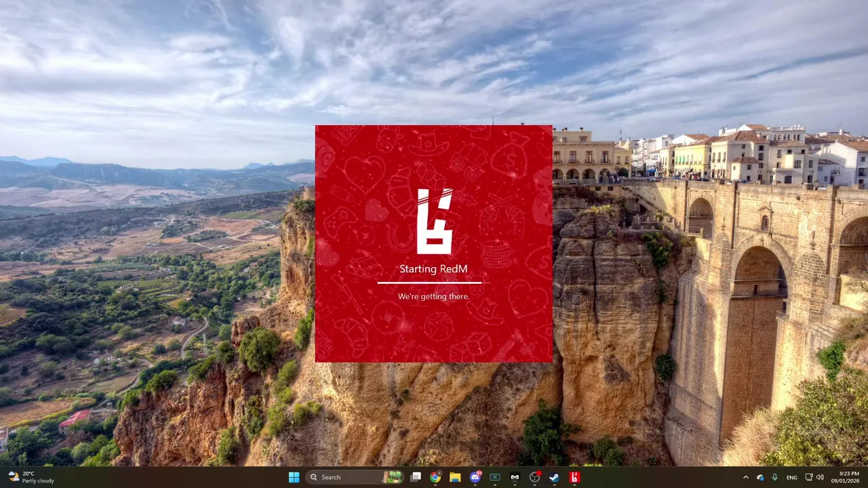Click the OneDrive cloud tray icon
This screenshot has height=488, width=868.
pyautogui.click(x=760, y=477)
